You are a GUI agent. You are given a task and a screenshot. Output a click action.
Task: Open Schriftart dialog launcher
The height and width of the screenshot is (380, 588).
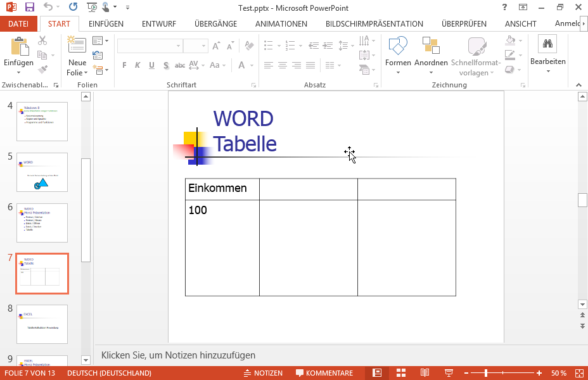point(253,85)
